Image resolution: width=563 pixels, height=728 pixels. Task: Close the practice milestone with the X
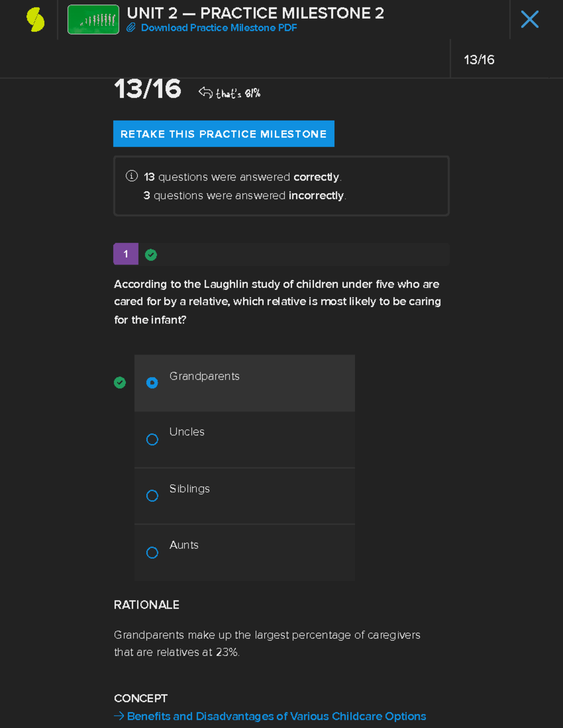(x=530, y=20)
